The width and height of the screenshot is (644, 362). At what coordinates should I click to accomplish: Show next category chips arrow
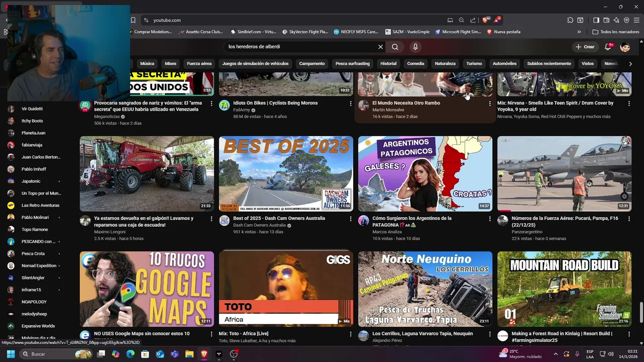pos(630,64)
